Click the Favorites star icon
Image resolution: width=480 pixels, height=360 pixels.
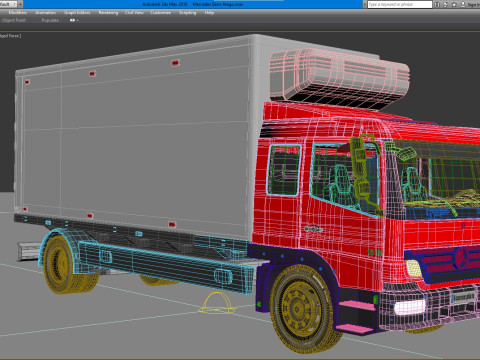pos(454,4)
